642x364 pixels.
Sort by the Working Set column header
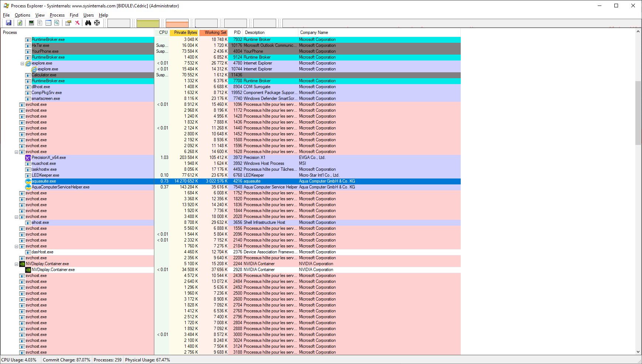(x=215, y=32)
